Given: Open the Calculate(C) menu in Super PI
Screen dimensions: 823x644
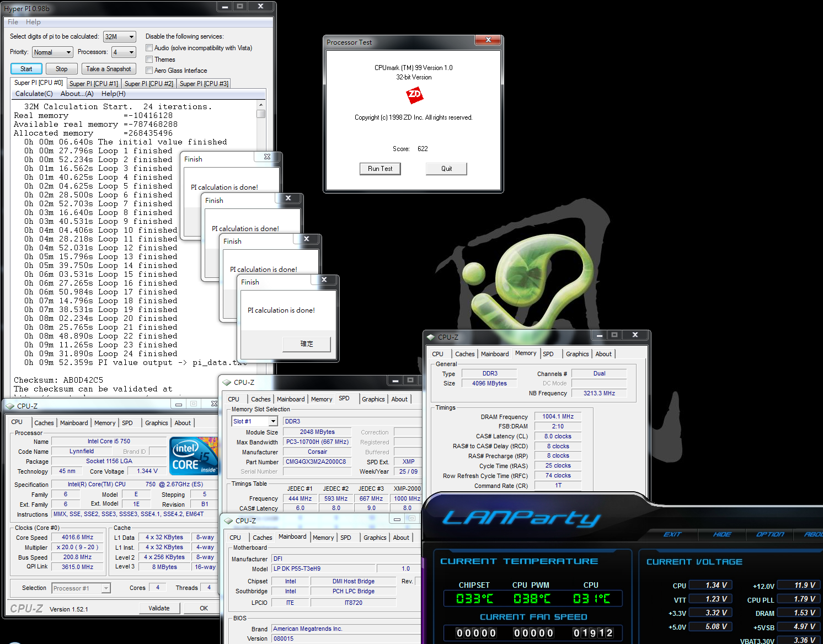Looking at the screenshot, I should (x=34, y=94).
